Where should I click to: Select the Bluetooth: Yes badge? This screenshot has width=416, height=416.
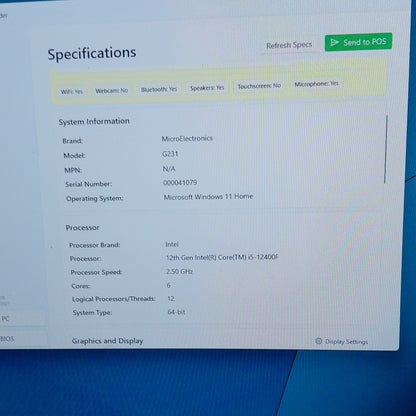click(x=159, y=89)
